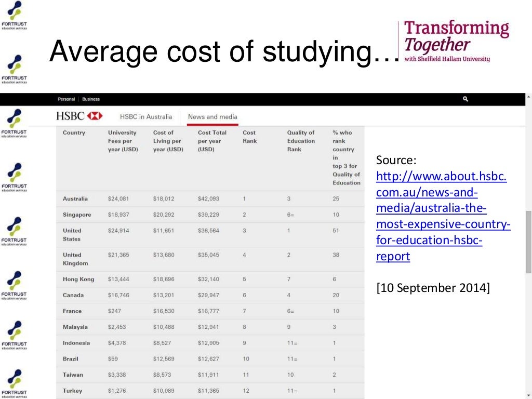This screenshot has width=532, height=399.
Task: Select the United Kingdom country cell
Action: pos(75,259)
